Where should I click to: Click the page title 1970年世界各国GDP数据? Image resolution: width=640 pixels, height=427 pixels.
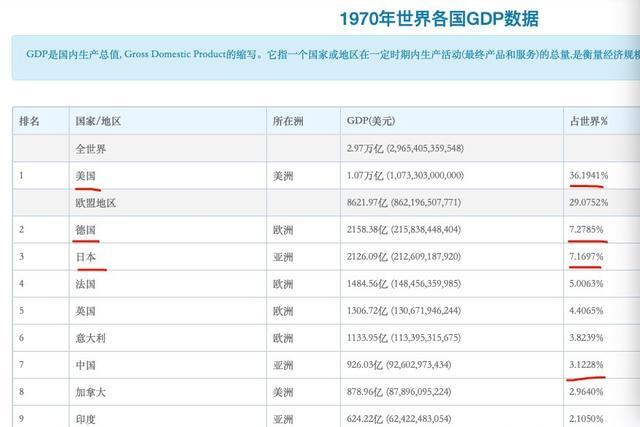tap(439, 19)
